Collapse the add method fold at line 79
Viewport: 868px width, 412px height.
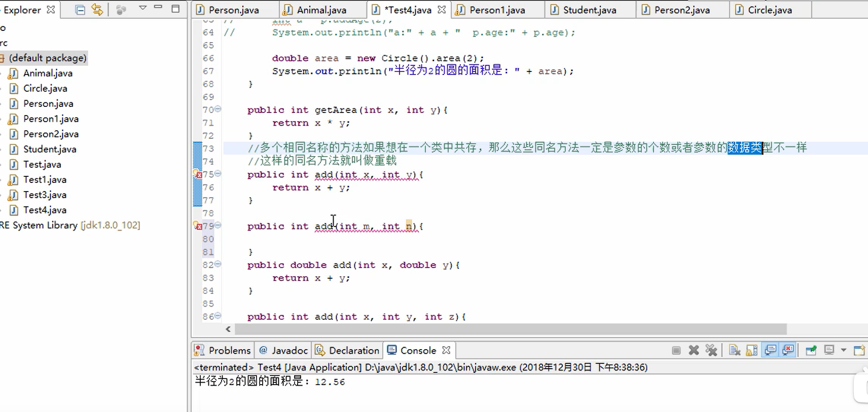pos(218,225)
